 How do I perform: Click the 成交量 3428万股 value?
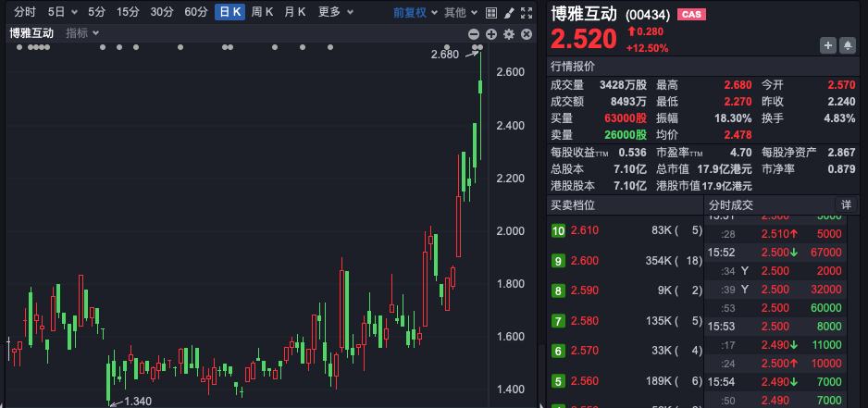click(x=624, y=85)
